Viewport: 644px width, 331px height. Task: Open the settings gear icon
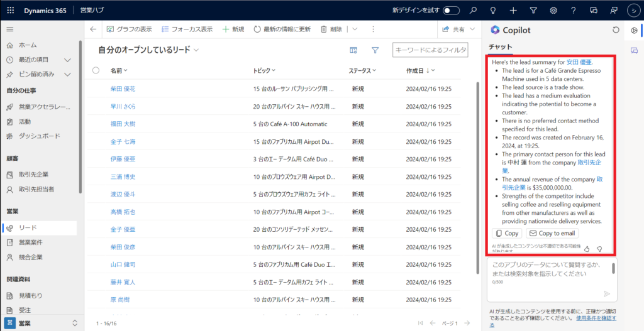pyautogui.click(x=553, y=10)
